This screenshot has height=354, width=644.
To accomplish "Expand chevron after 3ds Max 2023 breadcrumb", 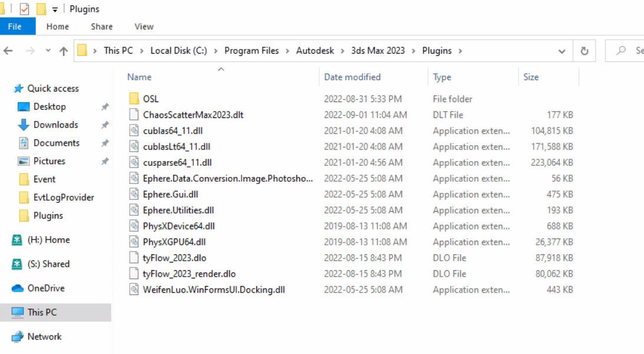I will (x=414, y=51).
